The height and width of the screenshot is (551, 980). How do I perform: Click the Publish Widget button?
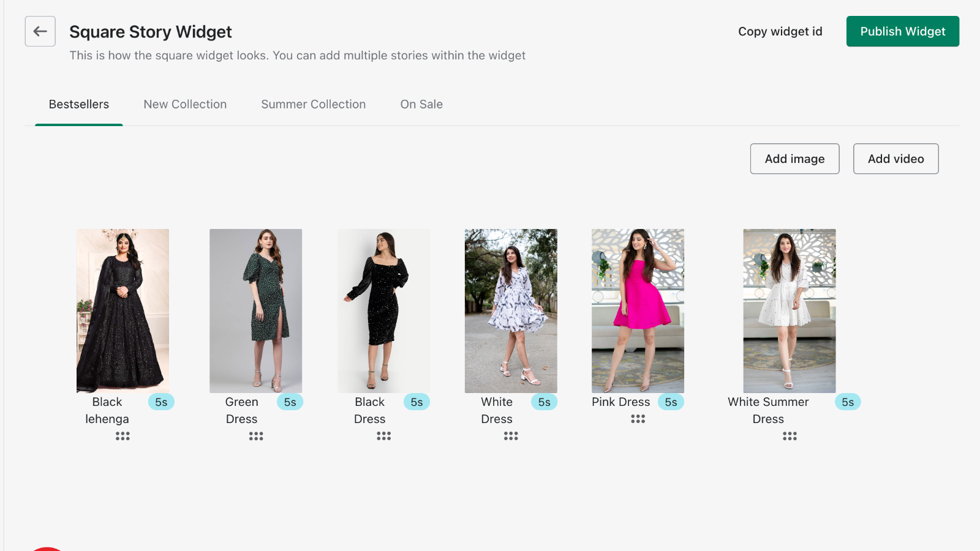(x=902, y=31)
